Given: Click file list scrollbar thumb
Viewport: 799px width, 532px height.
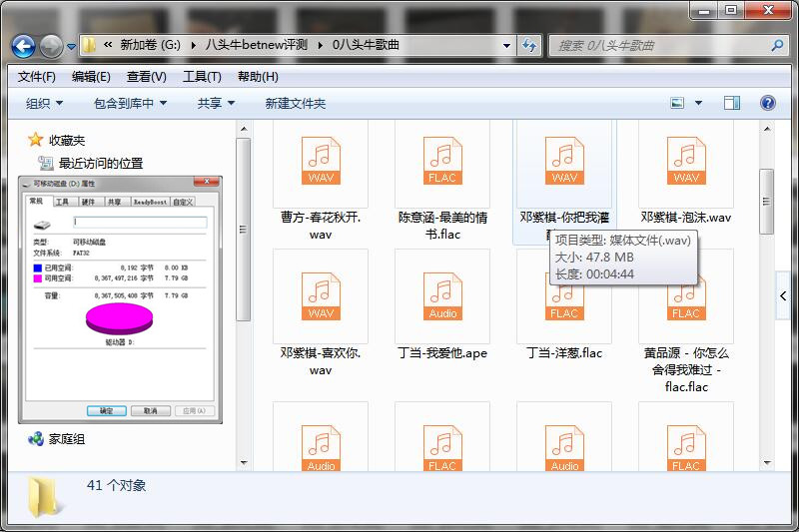Looking at the screenshot, I should tap(766, 202).
